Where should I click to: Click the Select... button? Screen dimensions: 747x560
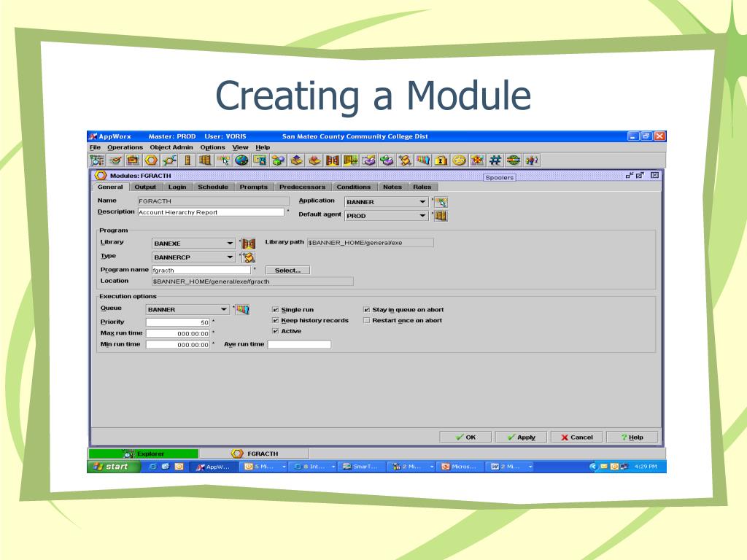[x=287, y=271]
